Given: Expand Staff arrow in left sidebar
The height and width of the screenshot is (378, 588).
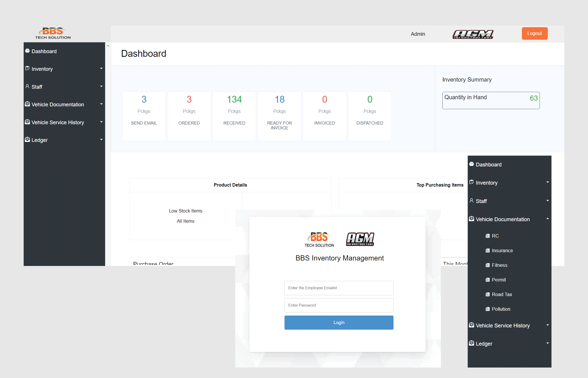Looking at the screenshot, I should click(x=101, y=86).
